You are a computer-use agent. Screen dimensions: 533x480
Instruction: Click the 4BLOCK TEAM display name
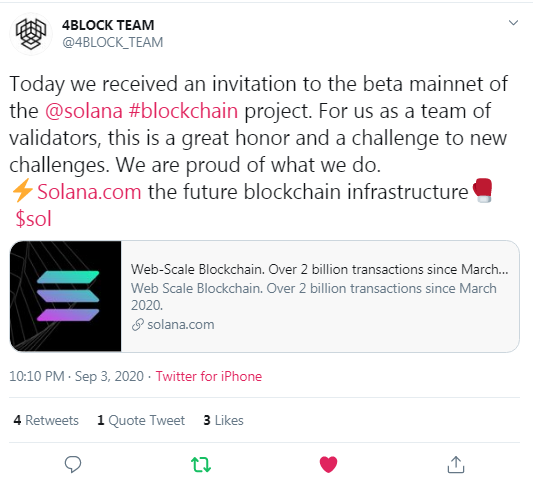pyautogui.click(x=108, y=25)
